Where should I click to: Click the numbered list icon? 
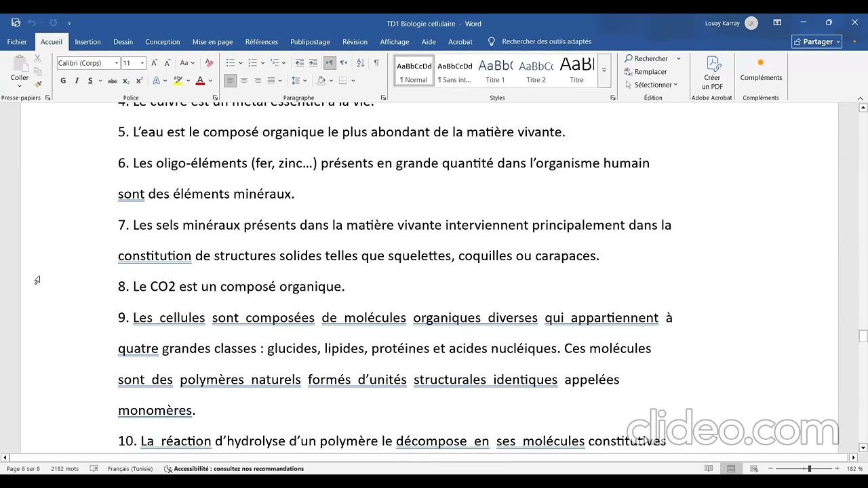click(252, 63)
